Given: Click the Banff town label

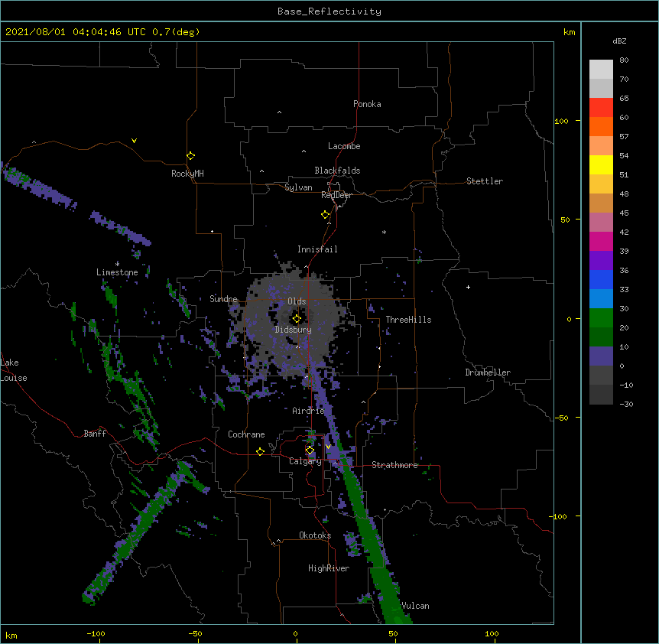Looking at the screenshot, I should tap(95, 434).
